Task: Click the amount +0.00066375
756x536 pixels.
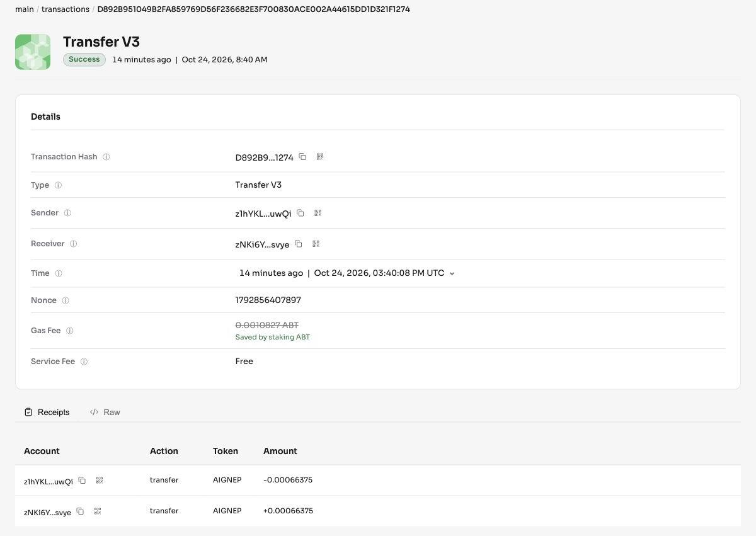Action: pos(288,511)
